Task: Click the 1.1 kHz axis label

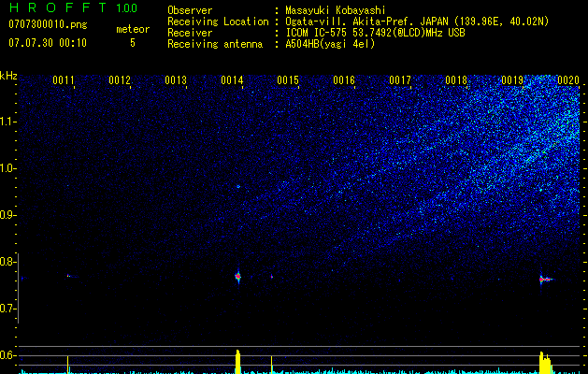Action: tap(8, 122)
